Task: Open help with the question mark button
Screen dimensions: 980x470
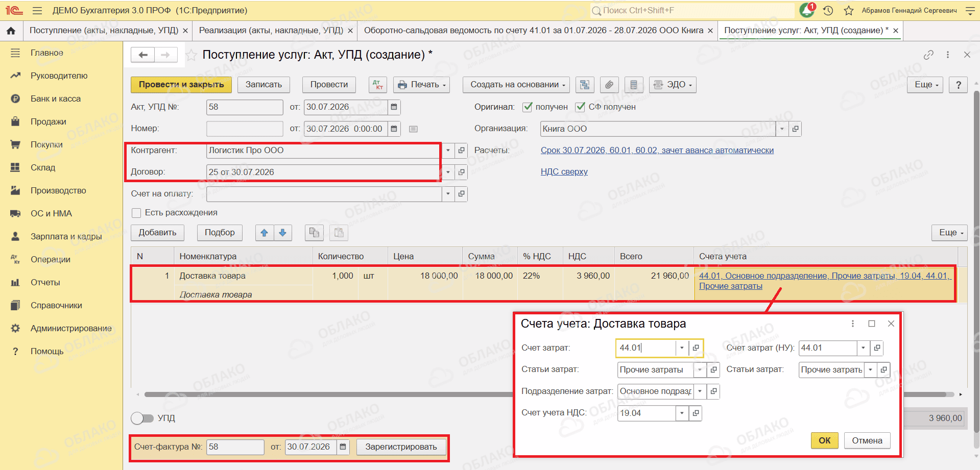Action: 959,85
